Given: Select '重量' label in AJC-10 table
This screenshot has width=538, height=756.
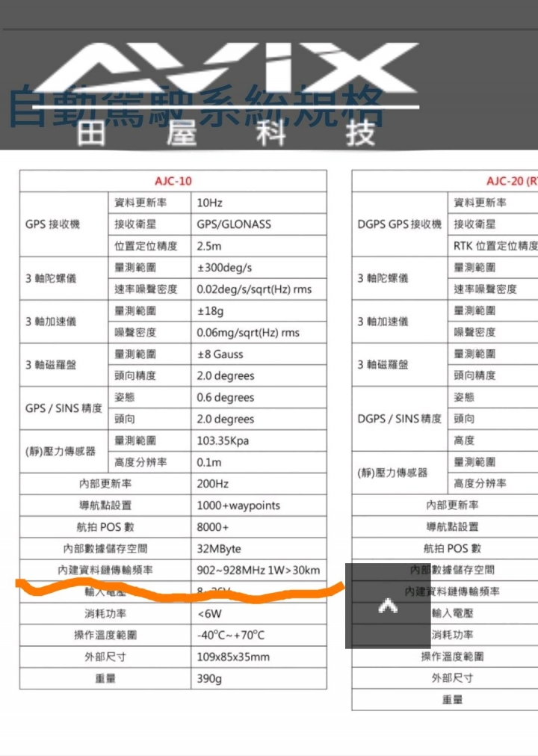Looking at the screenshot, I should (x=105, y=678).
